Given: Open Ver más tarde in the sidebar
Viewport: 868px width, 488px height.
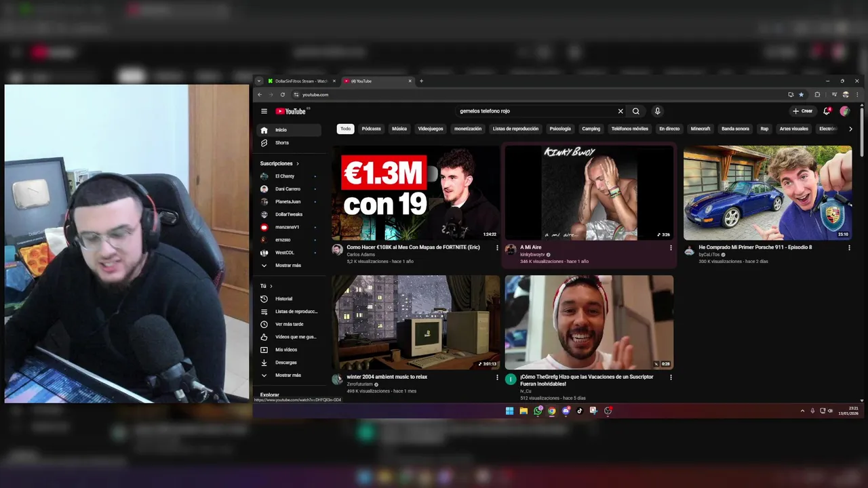Looking at the screenshot, I should pyautogui.click(x=290, y=324).
